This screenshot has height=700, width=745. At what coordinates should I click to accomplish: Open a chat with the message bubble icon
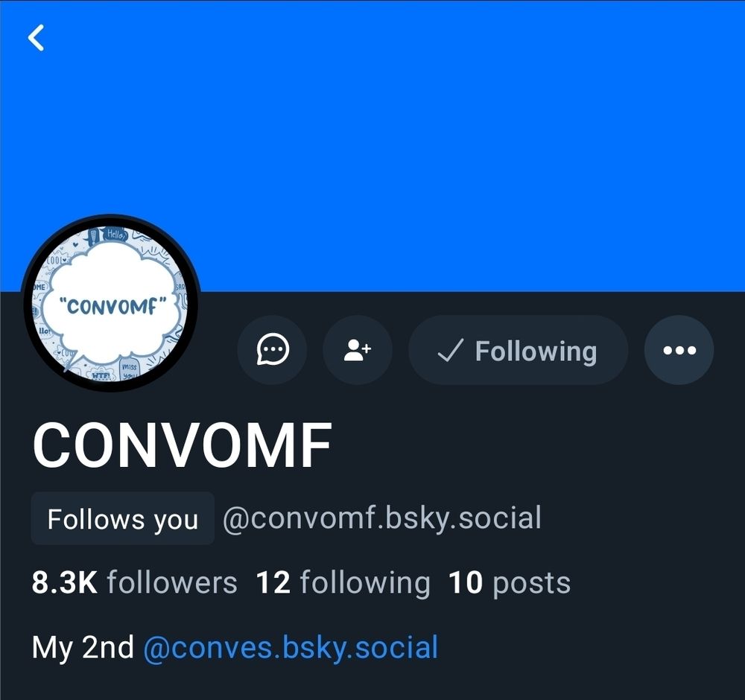tap(272, 350)
